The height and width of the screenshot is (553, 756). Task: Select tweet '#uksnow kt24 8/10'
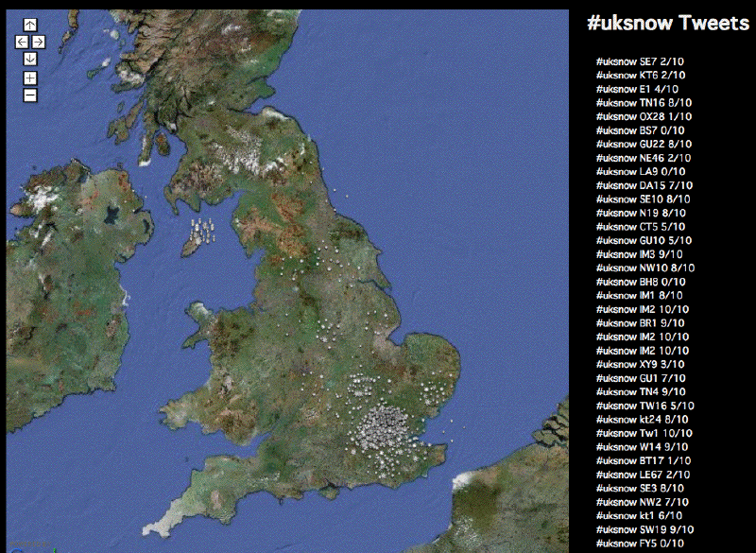click(x=643, y=420)
